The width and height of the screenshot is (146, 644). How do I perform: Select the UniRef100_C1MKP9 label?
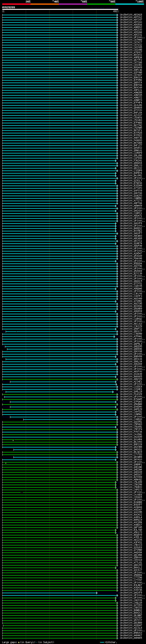[131, 153]
